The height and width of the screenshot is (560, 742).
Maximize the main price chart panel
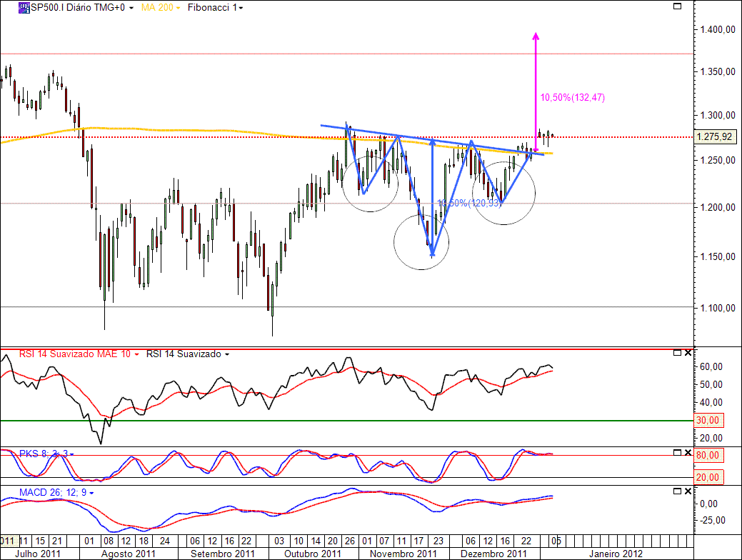tap(677, 6)
